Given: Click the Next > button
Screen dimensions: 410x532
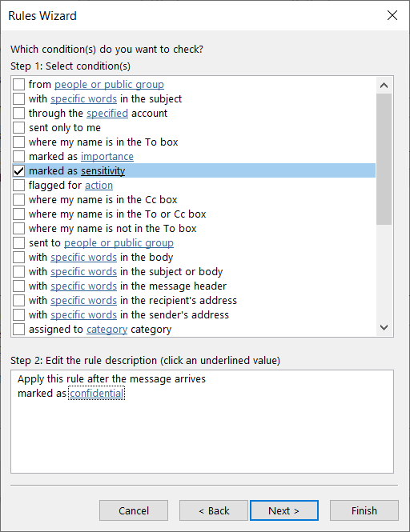Looking at the screenshot, I should click(x=284, y=510).
